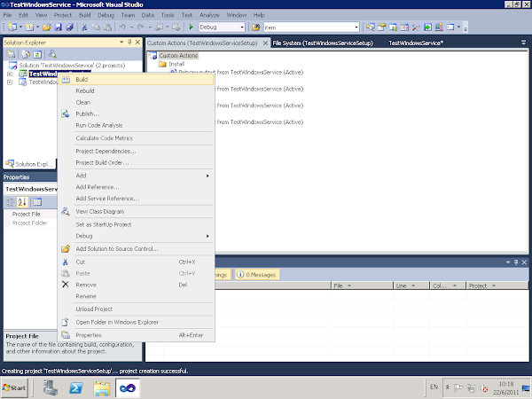
Task: Open the active documents list dropdown
Action: pos(523,43)
